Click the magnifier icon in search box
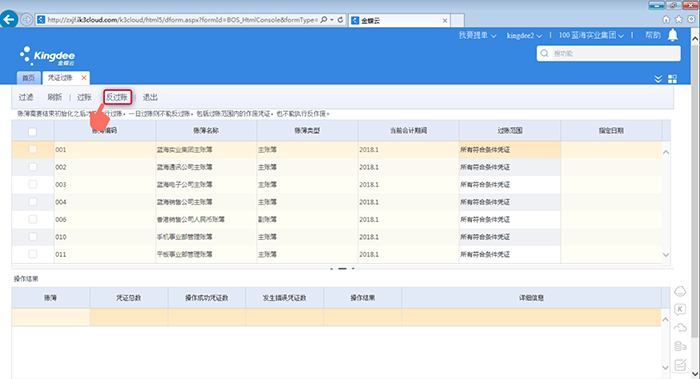Screen dimensions: 700x379 point(544,54)
